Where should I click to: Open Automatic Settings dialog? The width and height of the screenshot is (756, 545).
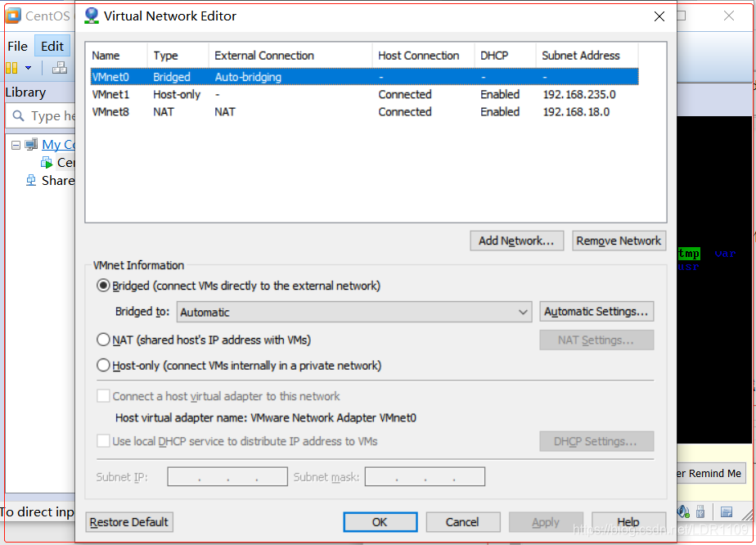596,312
